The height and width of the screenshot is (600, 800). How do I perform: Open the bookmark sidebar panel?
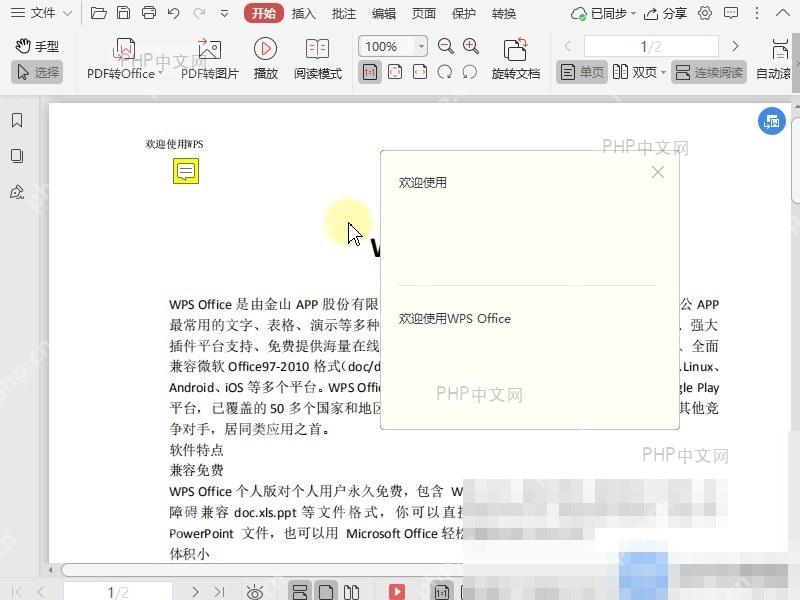[x=17, y=120]
